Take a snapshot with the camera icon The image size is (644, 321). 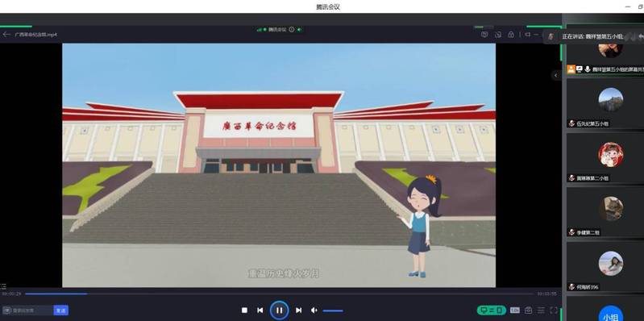(x=529, y=311)
